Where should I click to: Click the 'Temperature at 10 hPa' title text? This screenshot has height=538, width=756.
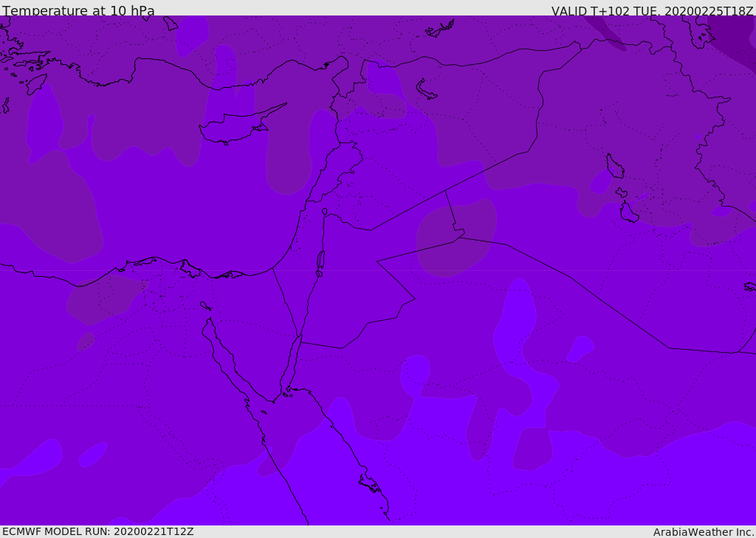coord(78,10)
